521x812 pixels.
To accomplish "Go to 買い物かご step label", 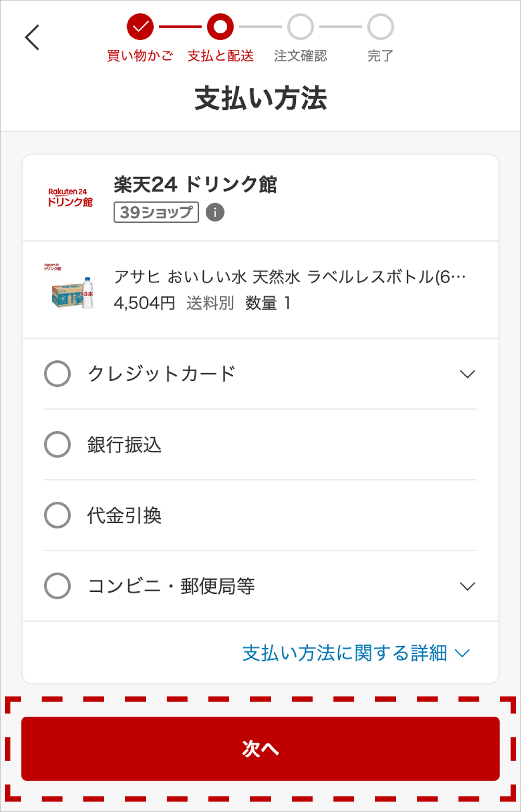I will 140,56.
